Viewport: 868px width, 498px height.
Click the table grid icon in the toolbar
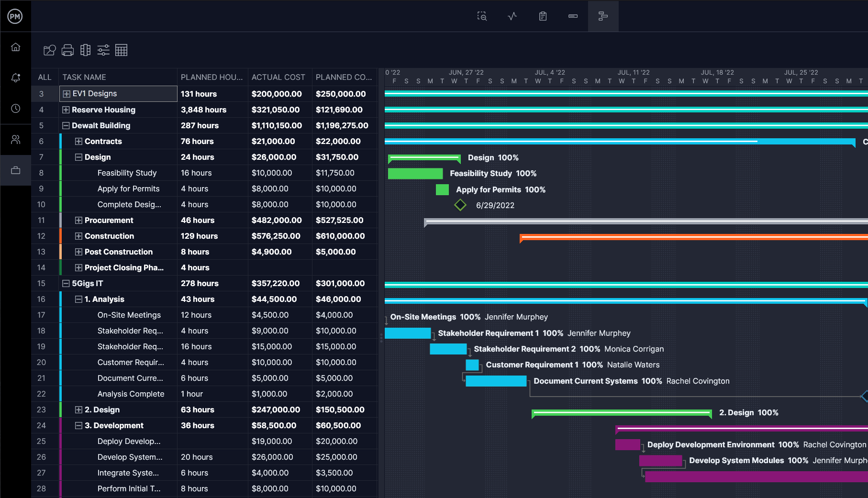point(121,50)
